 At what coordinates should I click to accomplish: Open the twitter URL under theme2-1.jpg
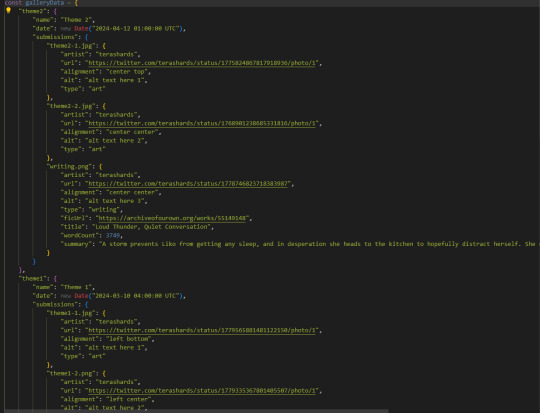click(202, 63)
